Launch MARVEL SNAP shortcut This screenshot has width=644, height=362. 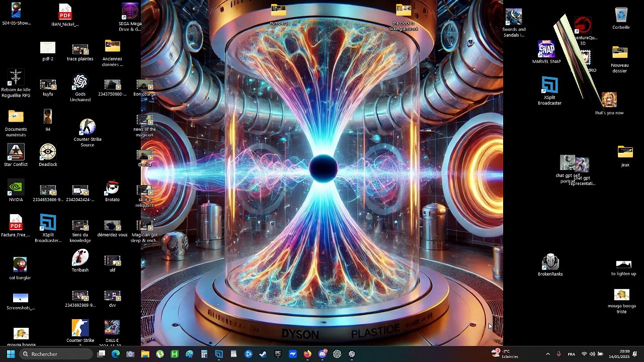coord(546,52)
